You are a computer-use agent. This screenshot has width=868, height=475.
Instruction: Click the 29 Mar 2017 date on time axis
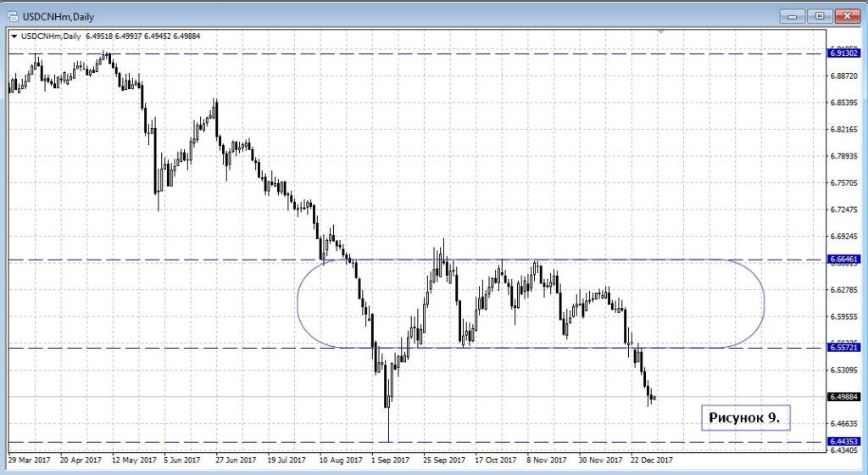(x=30, y=461)
